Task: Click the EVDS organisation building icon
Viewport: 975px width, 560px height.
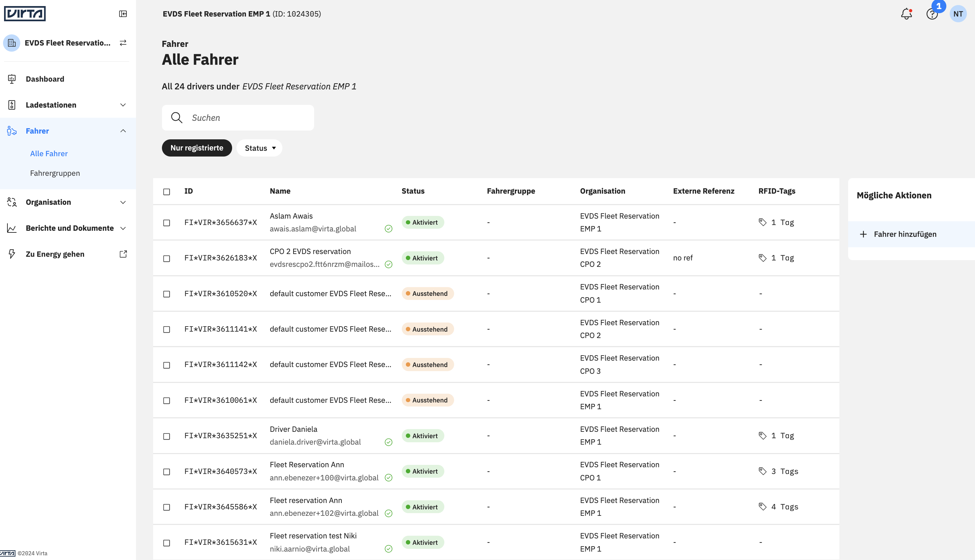Action: click(11, 43)
